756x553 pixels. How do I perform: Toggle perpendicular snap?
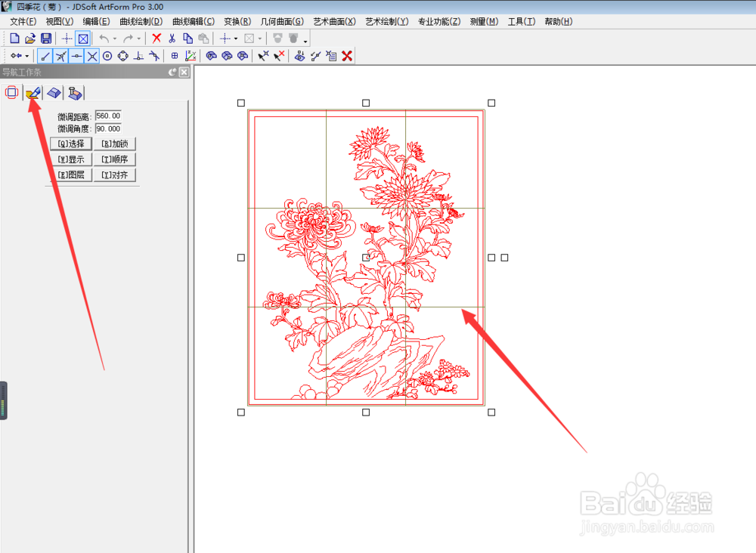click(x=139, y=56)
